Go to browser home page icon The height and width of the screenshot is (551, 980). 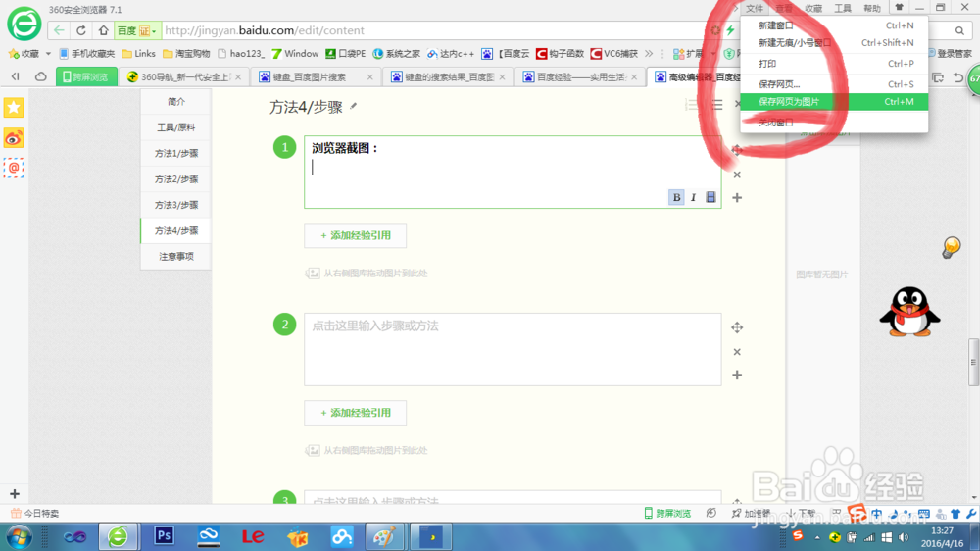pyautogui.click(x=104, y=30)
